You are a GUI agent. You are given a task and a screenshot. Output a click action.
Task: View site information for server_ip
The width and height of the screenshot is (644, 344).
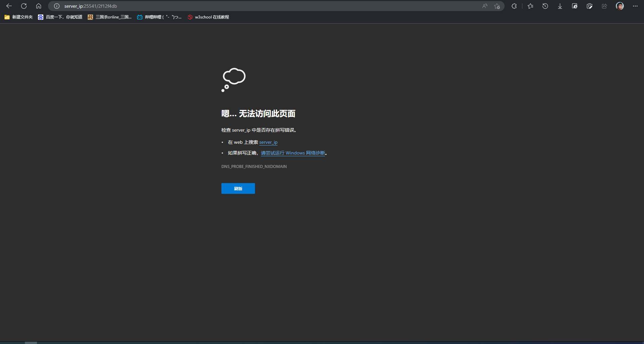[x=57, y=6]
